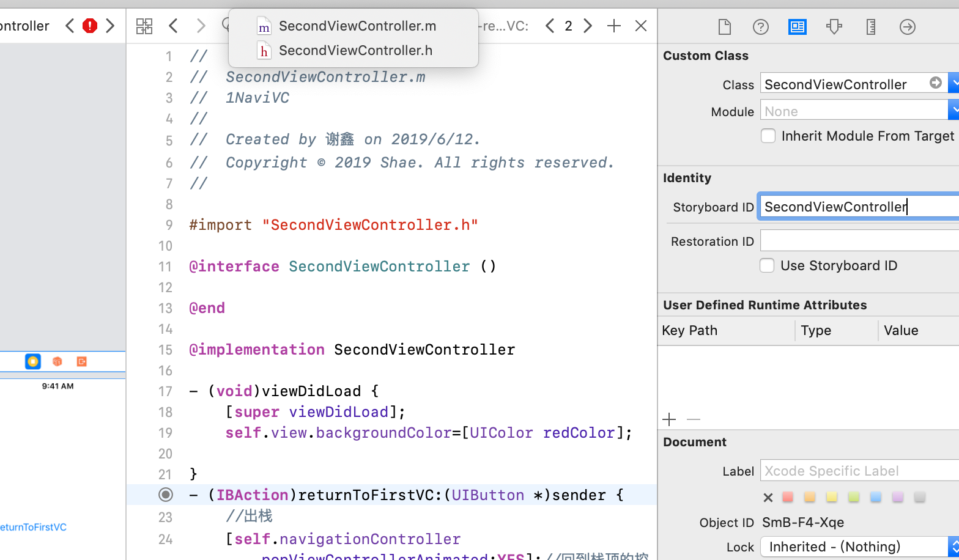
Task: Click the Xcode Specific Label field
Action: (x=859, y=471)
